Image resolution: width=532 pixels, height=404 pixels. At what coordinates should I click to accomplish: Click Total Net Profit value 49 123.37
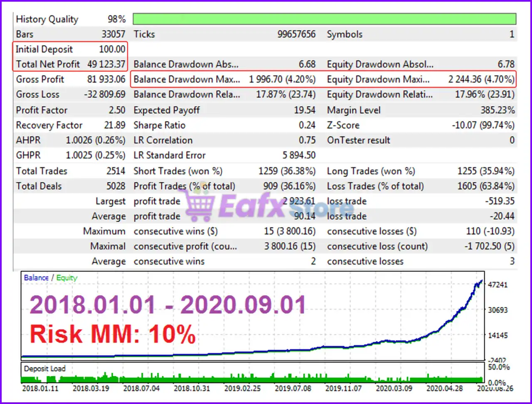tap(106, 64)
